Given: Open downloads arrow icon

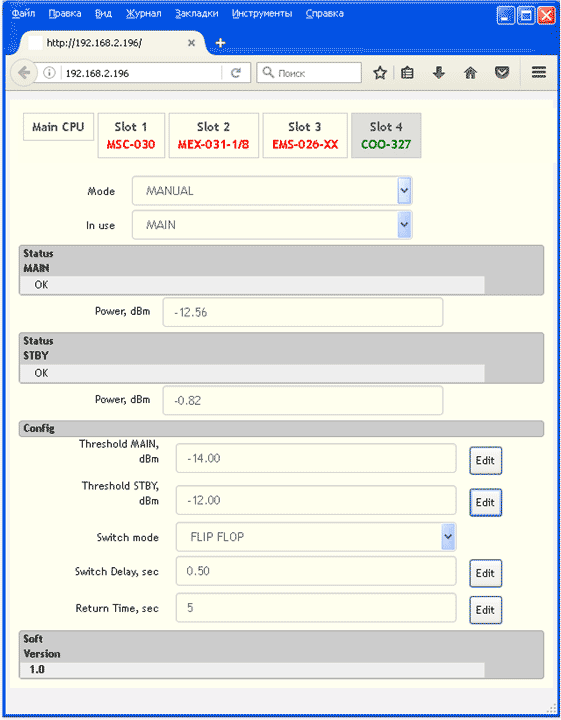Looking at the screenshot, I should 439,73.
